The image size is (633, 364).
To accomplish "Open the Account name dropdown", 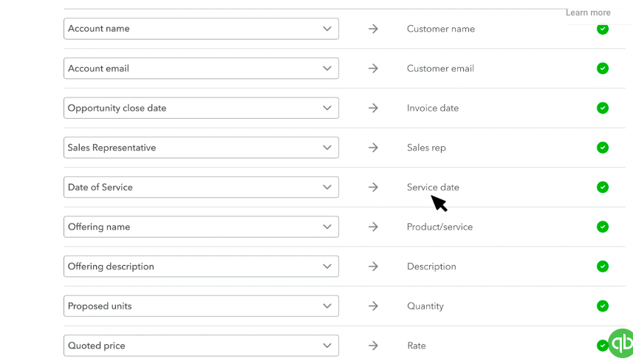I will [201, 29].
